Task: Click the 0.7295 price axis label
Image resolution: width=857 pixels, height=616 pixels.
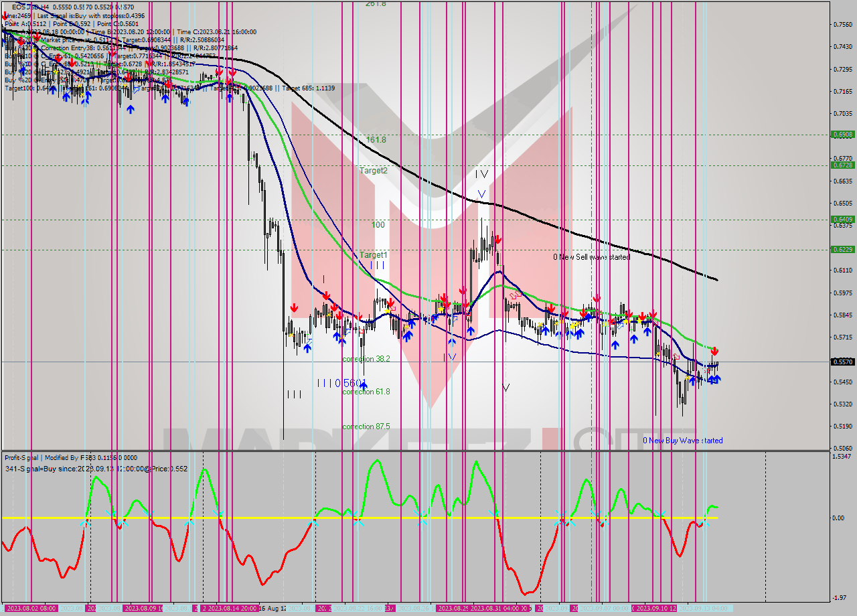Action: 842,70
